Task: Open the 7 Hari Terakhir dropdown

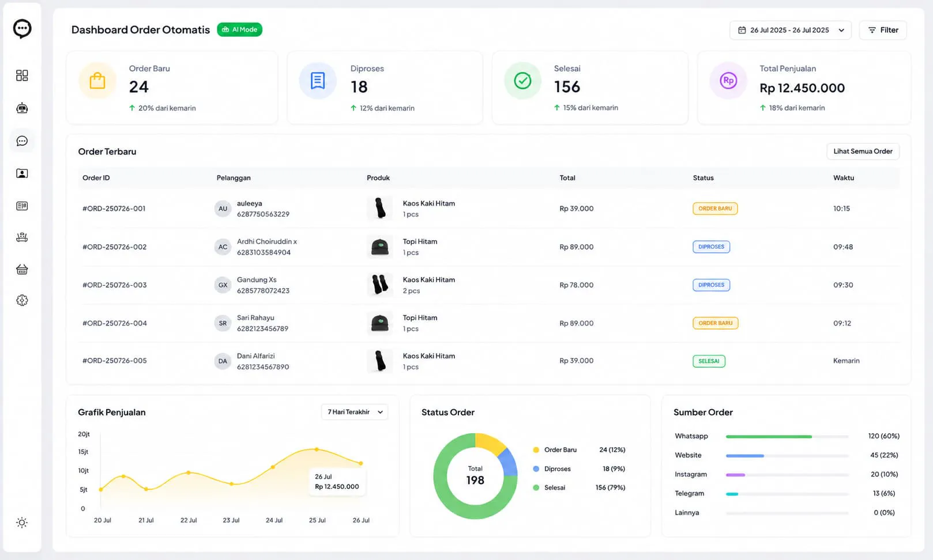Action: click(355, 412)
